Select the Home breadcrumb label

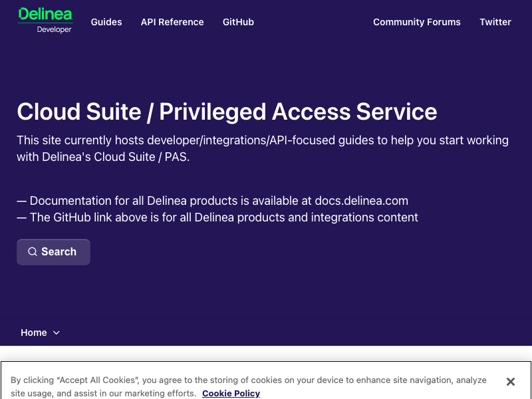(x=34, y=332)
